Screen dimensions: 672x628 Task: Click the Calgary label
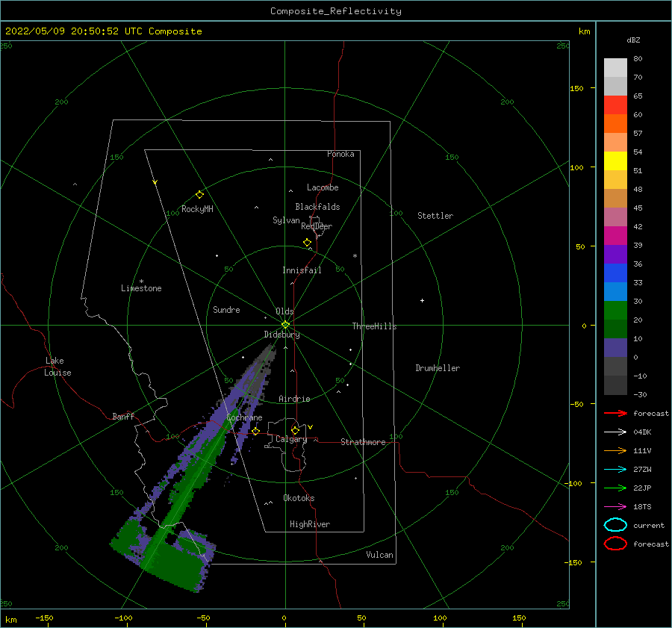pos(291,439)
